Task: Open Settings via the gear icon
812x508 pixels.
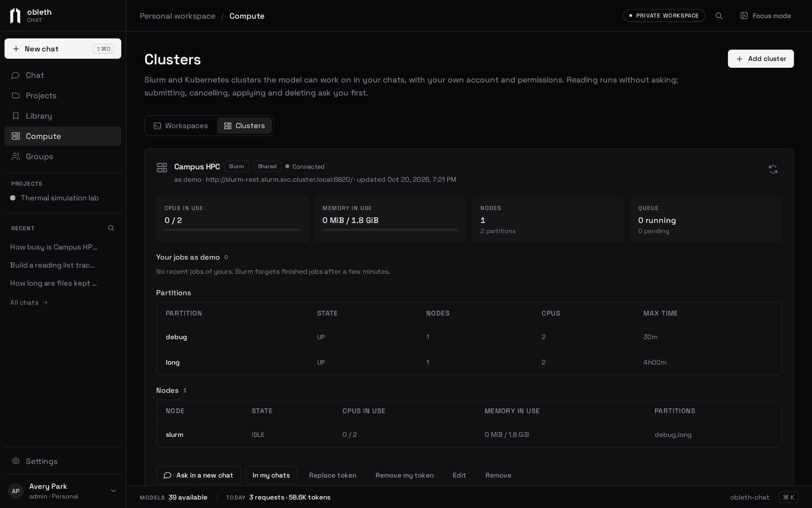Action: [16, 461]
